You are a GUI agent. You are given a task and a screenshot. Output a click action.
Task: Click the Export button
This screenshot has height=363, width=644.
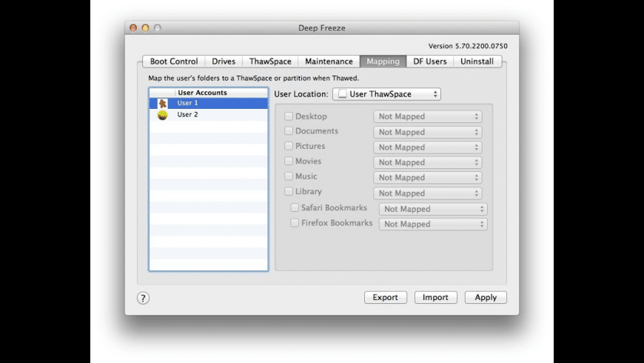pos(385,297)
